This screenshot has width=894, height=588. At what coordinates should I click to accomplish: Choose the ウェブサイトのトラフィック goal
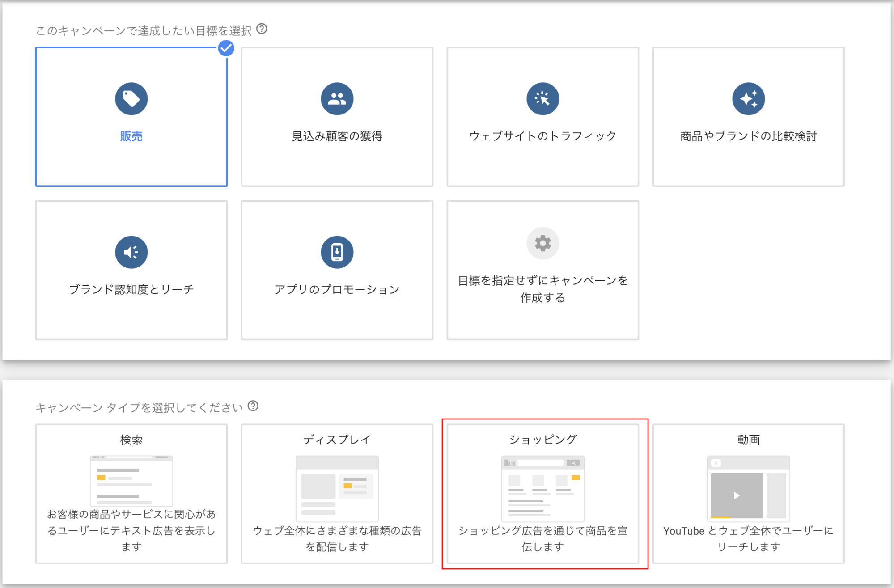(542, 116)
